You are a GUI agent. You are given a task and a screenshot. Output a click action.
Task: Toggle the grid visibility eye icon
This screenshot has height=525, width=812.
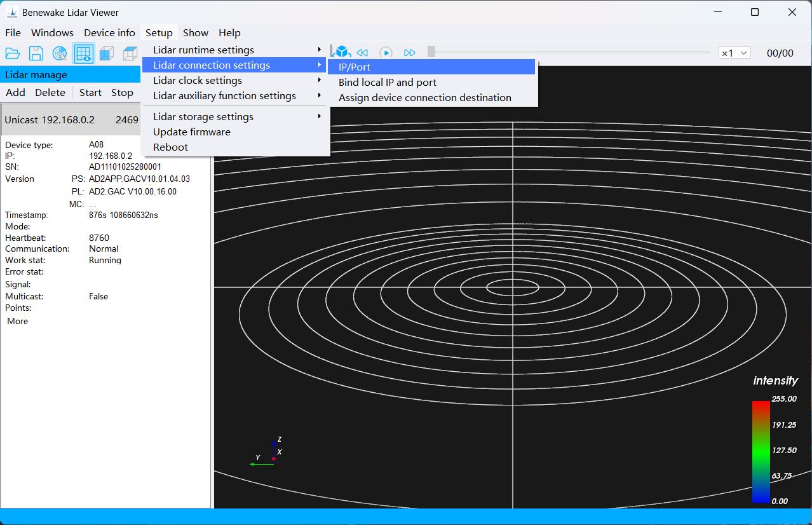pos(84,54)
